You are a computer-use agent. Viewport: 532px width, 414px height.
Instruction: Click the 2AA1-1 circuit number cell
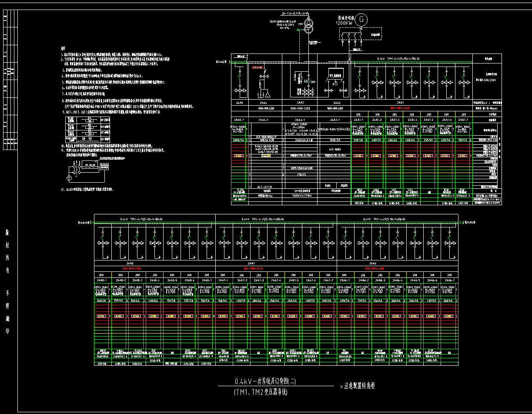click(x=359, y=120)
